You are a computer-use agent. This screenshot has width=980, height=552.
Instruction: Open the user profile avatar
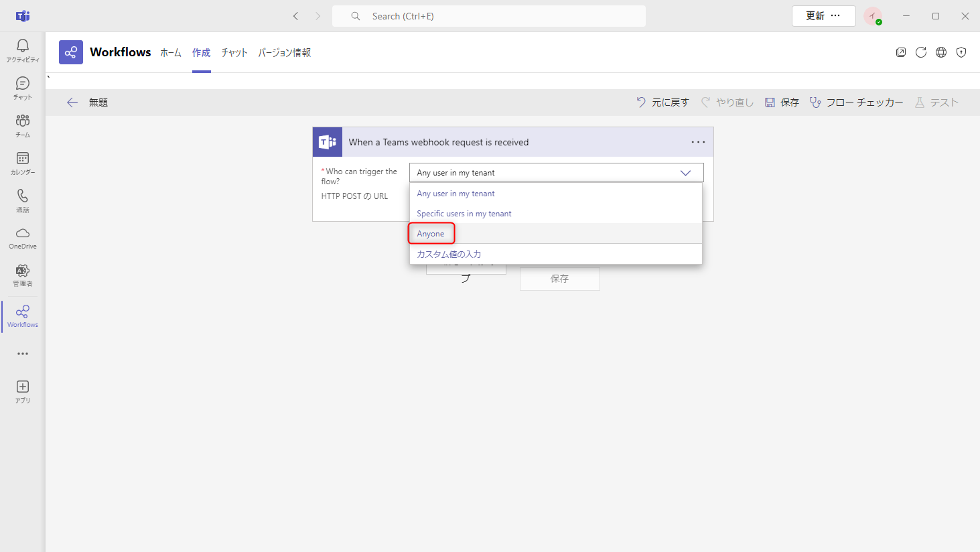[873, 16]
